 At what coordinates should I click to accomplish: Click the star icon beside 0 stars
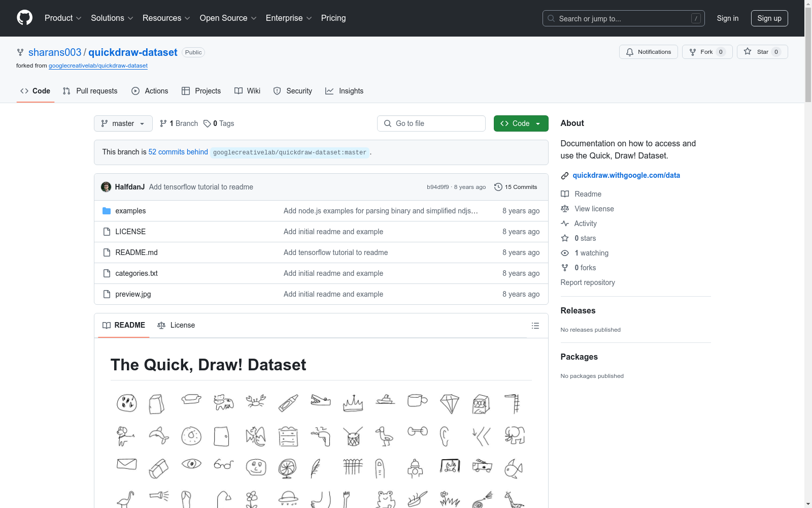565,238
